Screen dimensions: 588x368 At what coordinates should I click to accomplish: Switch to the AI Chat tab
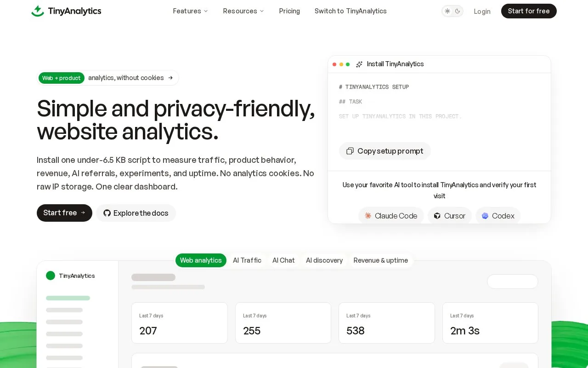pos(283,260)
